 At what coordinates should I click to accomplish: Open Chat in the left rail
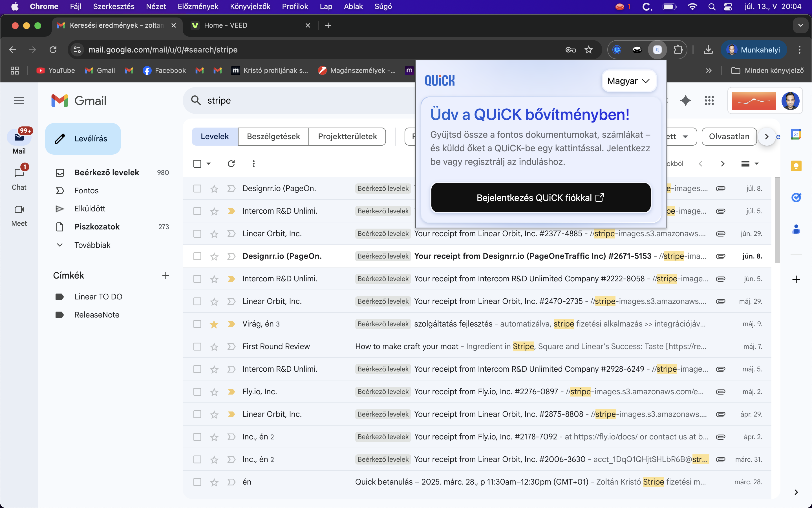[x=19, y=173]
